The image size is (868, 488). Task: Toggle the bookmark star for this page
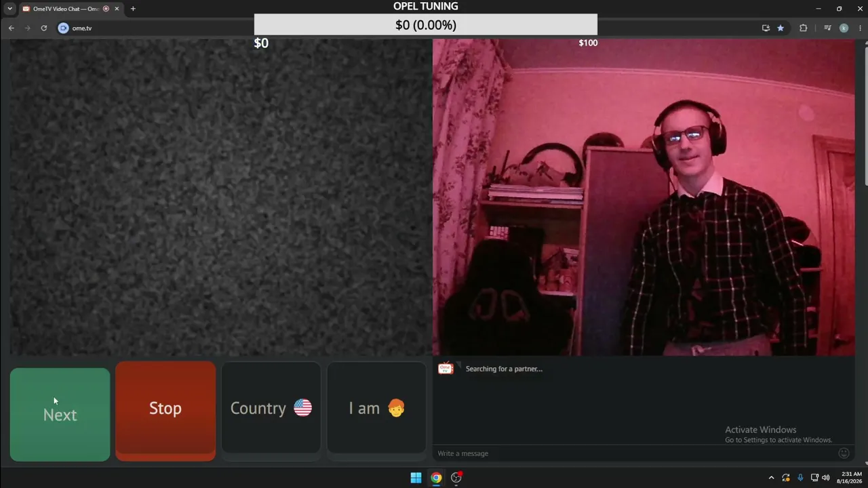coord(781,28)
